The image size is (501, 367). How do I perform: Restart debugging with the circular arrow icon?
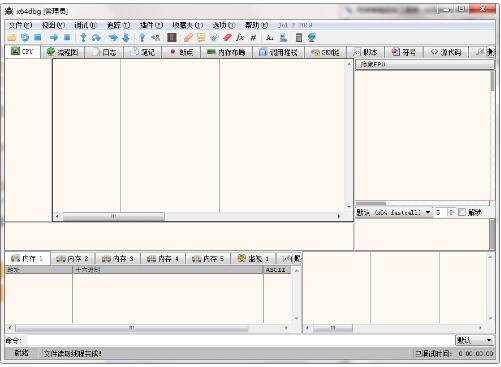25,38
